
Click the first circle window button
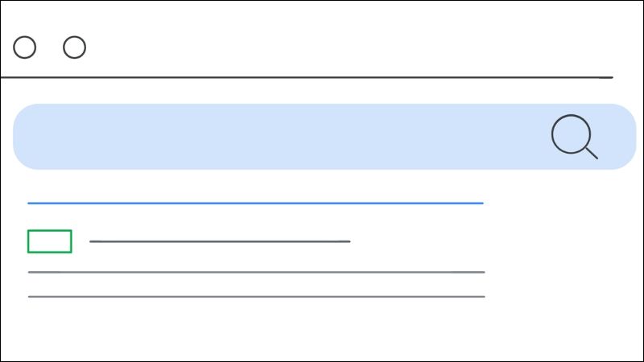point(25,47)
